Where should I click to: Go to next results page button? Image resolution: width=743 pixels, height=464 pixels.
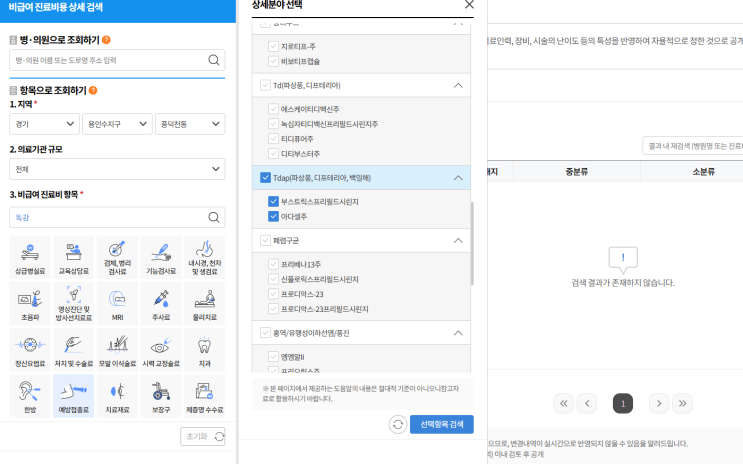click(659, 403)
